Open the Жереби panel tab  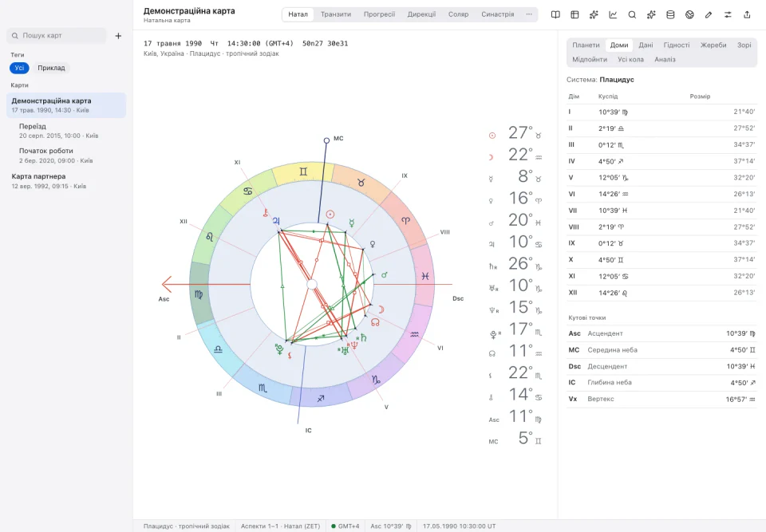click(713, 45)
